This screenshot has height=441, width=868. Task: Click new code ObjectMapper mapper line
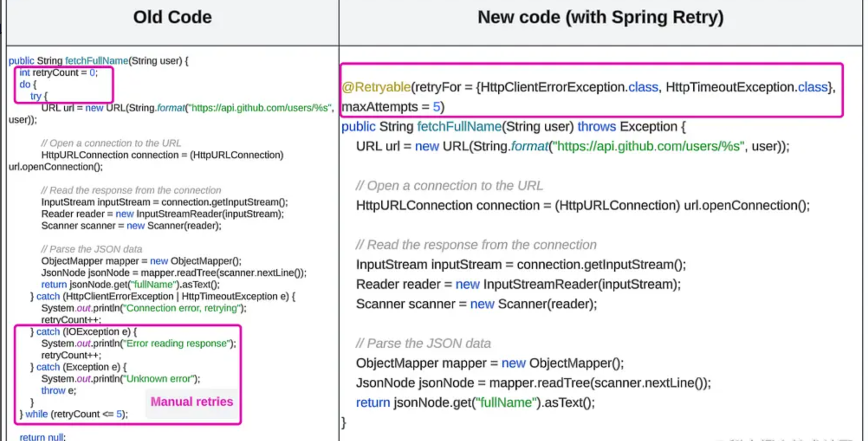tap(490, 363)
